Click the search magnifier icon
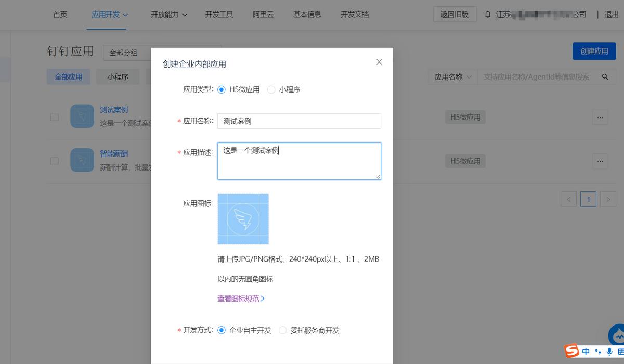 pos(605,77)
